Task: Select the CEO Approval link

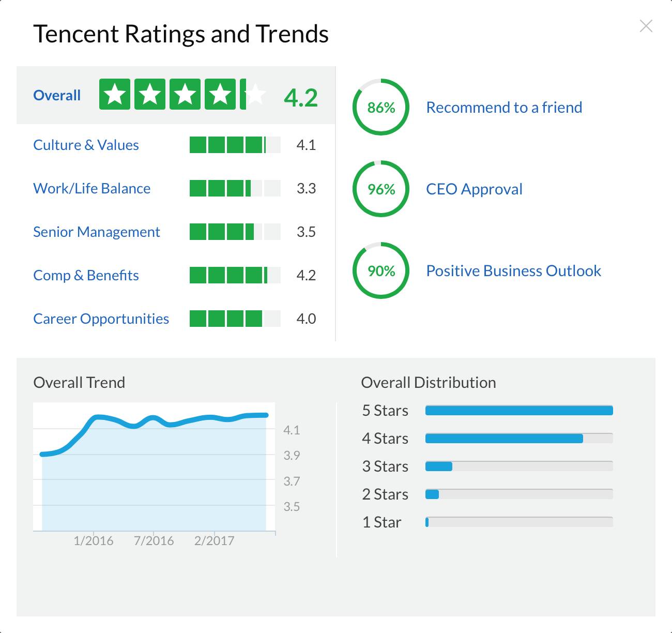Action: point(474,189)
